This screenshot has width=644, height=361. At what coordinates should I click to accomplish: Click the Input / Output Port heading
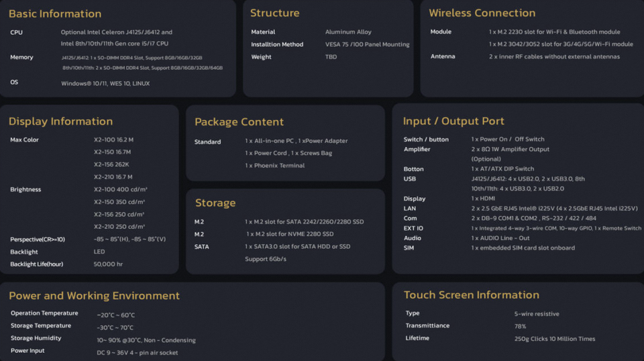[x=453, y=121]
